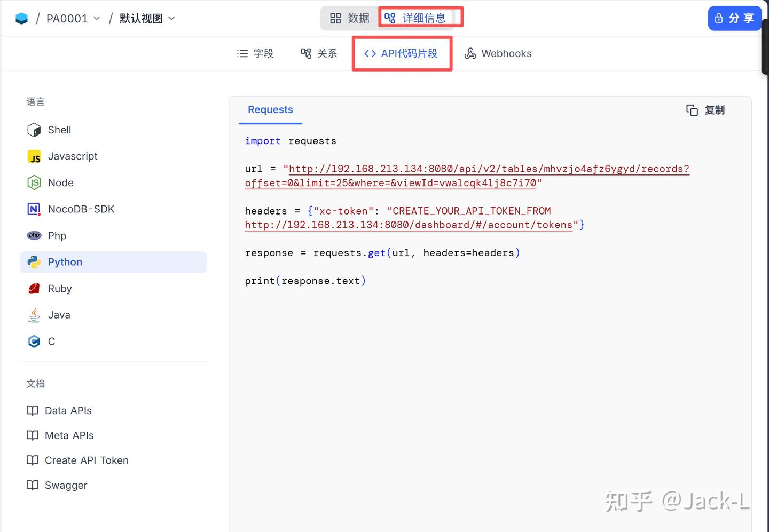Click the 复制 copy button
769x532 pixels.
tap(705, 110)
